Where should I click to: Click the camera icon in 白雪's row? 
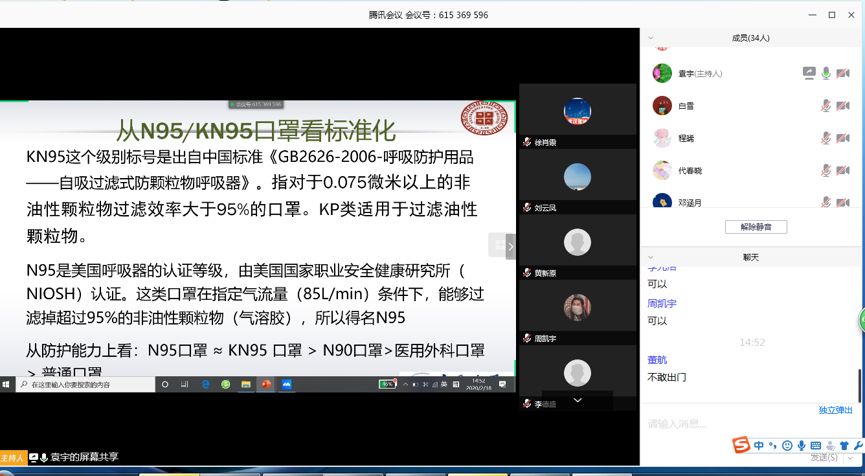(x=843, y=105)
